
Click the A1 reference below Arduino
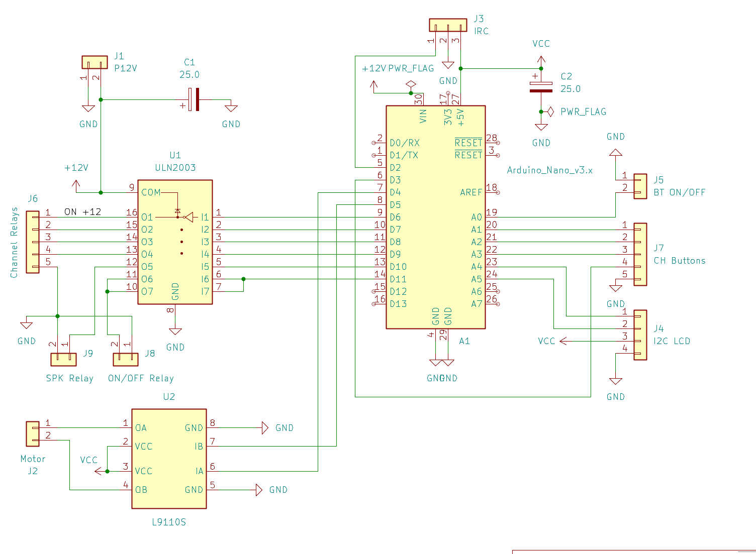pos(464,341)
